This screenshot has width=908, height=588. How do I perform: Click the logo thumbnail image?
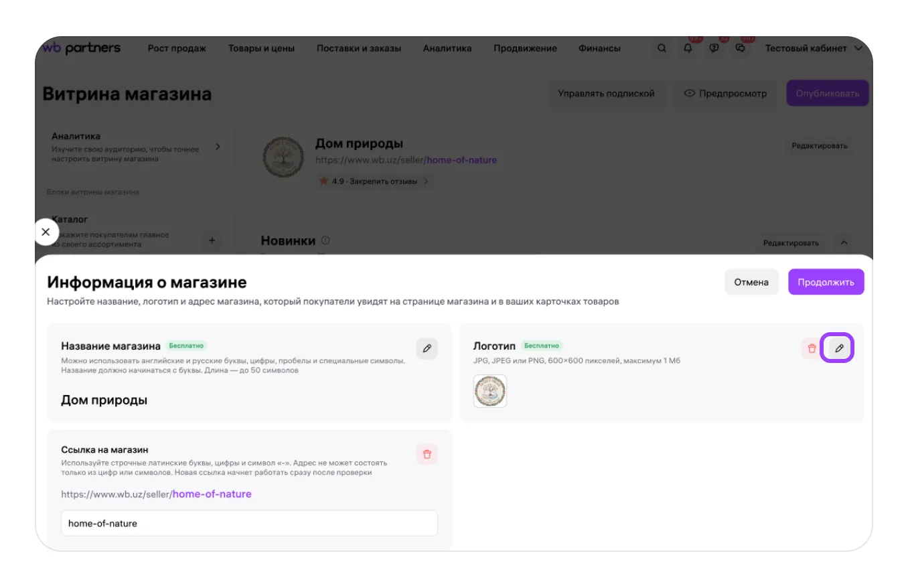(489, 391)
